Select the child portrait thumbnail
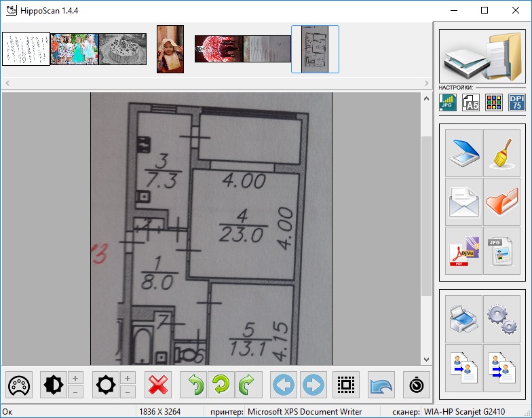This screenshot has width=532, height=418. pyautogui.click(x=170, y=49)
